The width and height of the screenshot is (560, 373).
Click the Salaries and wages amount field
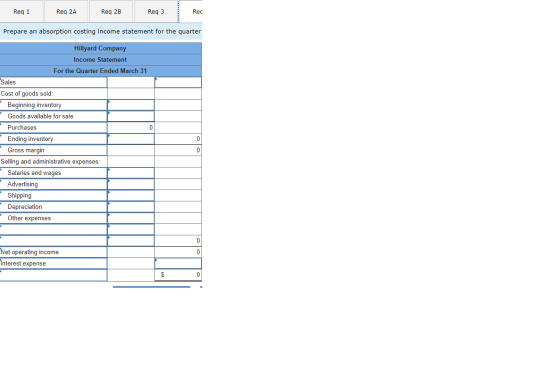(131, 173)
